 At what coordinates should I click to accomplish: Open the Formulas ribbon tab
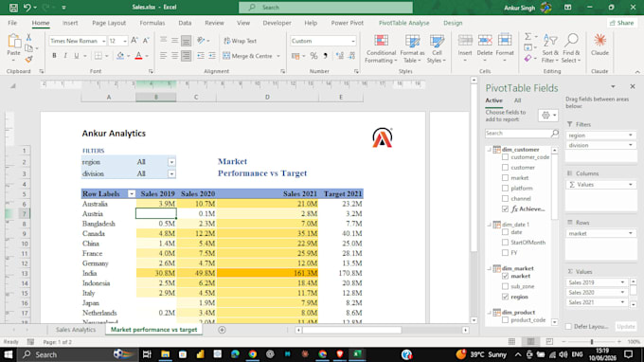pyautogui.click(x=152, y=23)
